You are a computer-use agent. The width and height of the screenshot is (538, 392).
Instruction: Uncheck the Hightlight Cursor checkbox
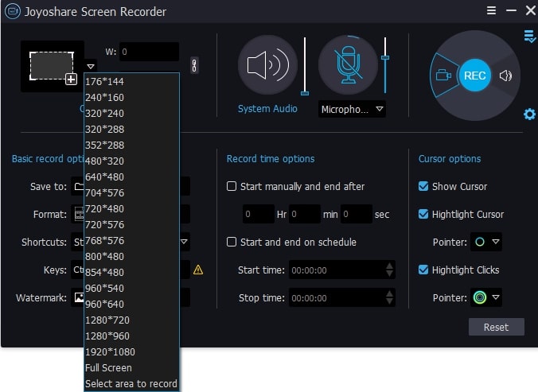click(423, 214)
